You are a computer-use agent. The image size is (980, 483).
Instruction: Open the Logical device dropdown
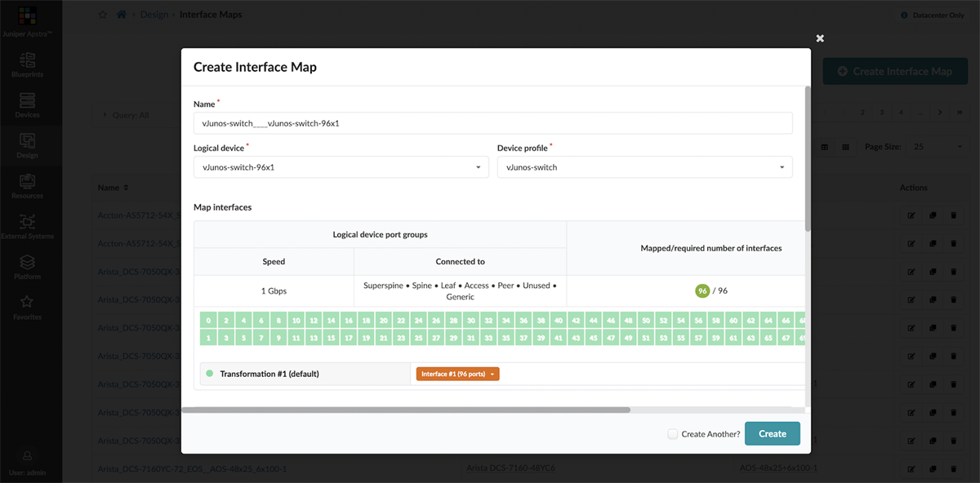tap(478, 166)
